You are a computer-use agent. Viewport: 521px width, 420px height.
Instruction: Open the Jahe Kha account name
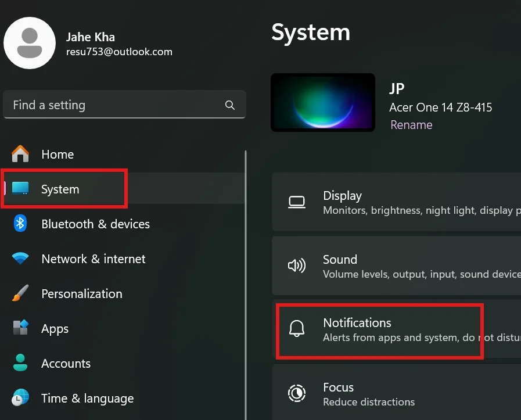[91, 37]
